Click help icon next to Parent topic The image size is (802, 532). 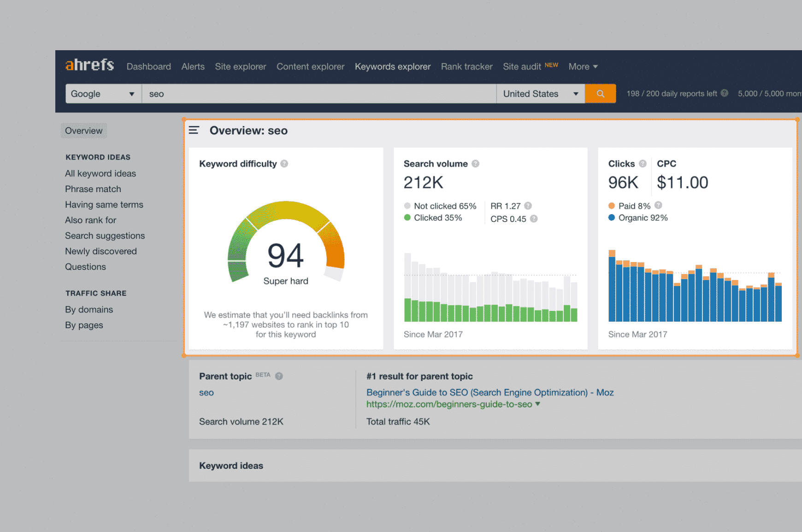tap(279, 376)
